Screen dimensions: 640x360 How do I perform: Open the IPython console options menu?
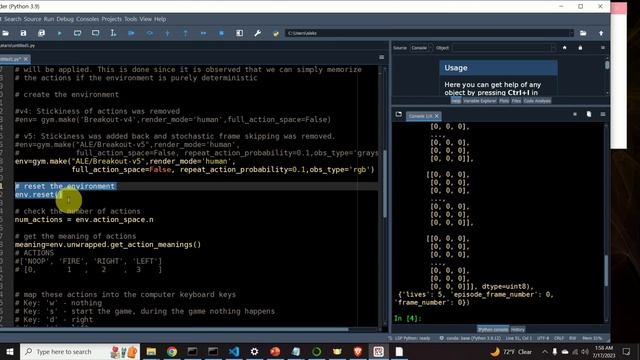pos(603,114)
